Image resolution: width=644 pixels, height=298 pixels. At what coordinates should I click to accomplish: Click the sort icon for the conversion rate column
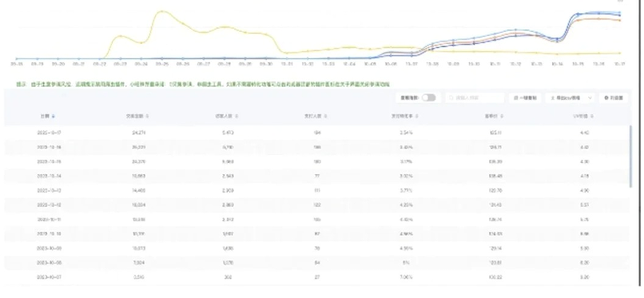click(417, 116)
